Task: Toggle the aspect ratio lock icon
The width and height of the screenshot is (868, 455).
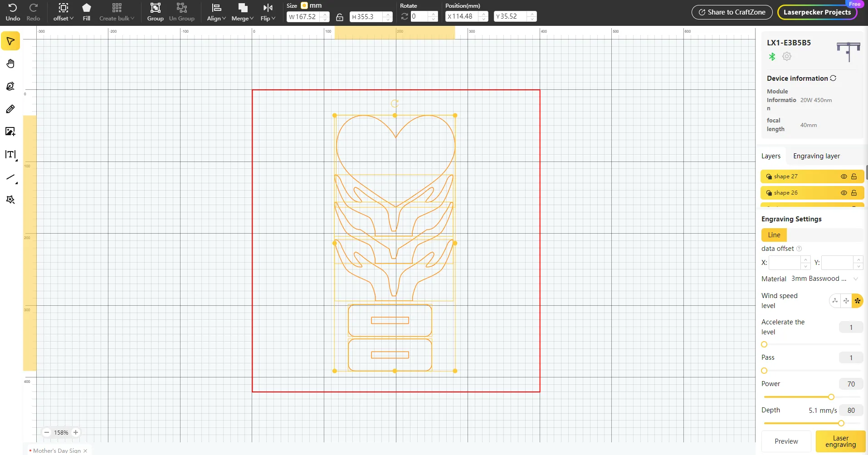Action: [x=340, y=17]
